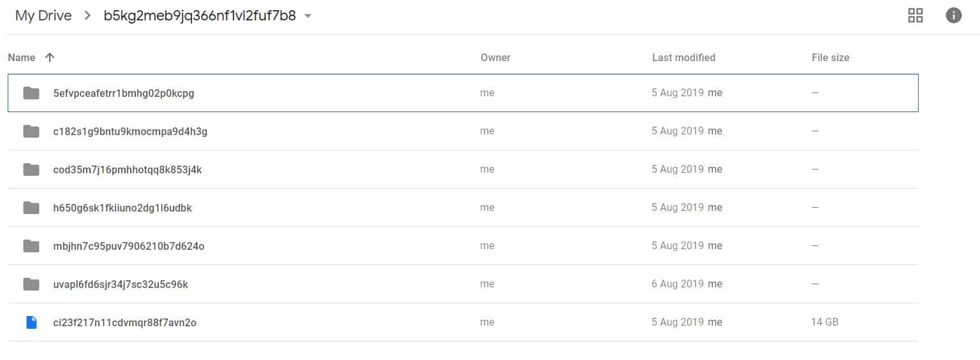The height and width of the screenshot is (360, 980).
Task: Click folder icon of uvapl6fd6sjr34j7sc32u5c96k
Action: click(31, 284)
